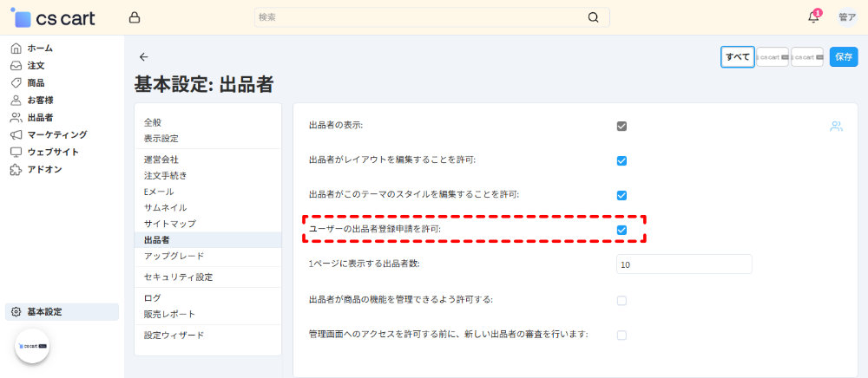Open 注文手続き settings section
The width and height of the screenshot is (868, 378).
click(x=166, y=176)
